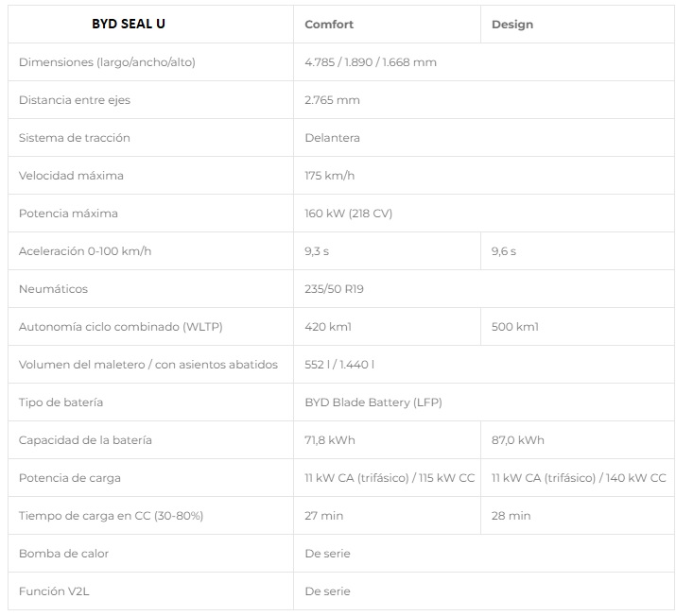This screenshot has width=676, height=616.
Task: Click the 2.765 mm wheelbase value
Action: [332, 100]
